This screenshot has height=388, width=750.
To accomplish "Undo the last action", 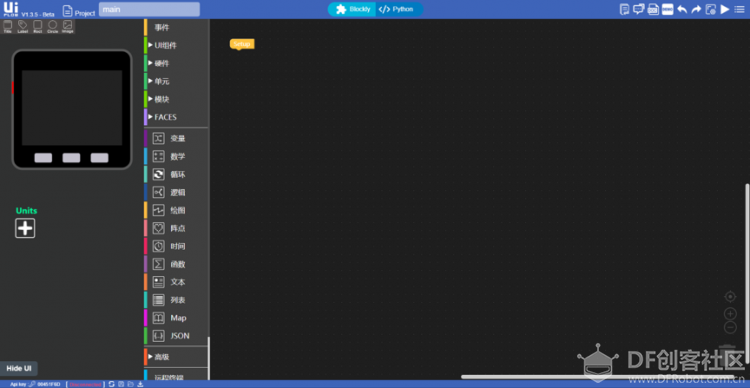I will pyautogui.click(x=682, y=9).
